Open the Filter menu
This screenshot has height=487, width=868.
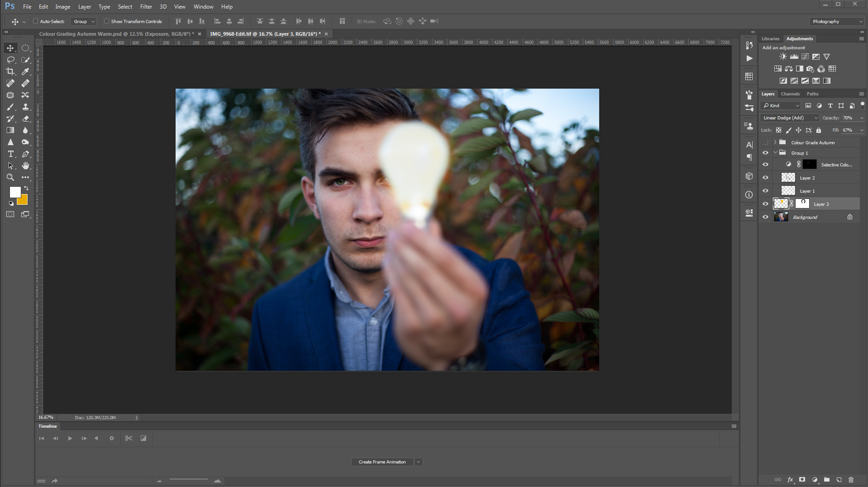coord(146,6)
